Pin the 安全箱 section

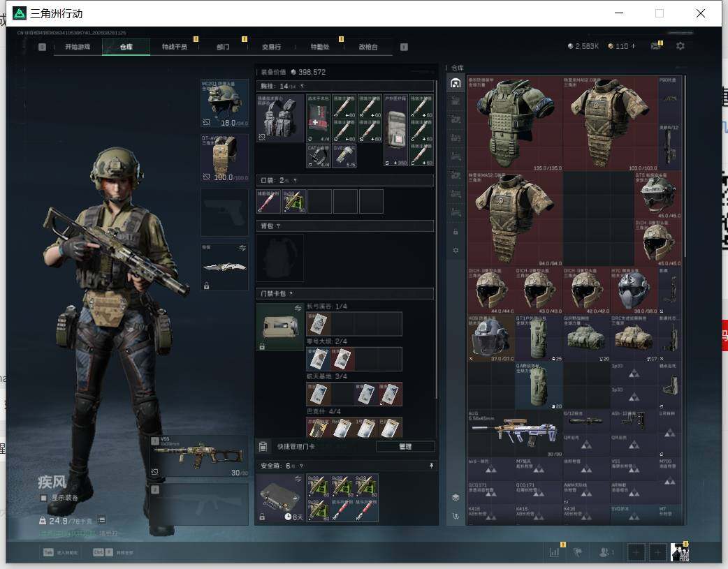(431, 466)
